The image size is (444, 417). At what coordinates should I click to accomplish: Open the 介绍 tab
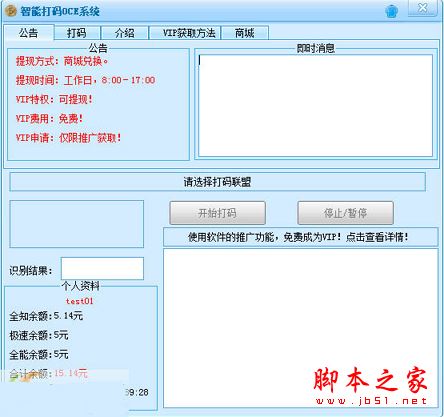[125, 33]
